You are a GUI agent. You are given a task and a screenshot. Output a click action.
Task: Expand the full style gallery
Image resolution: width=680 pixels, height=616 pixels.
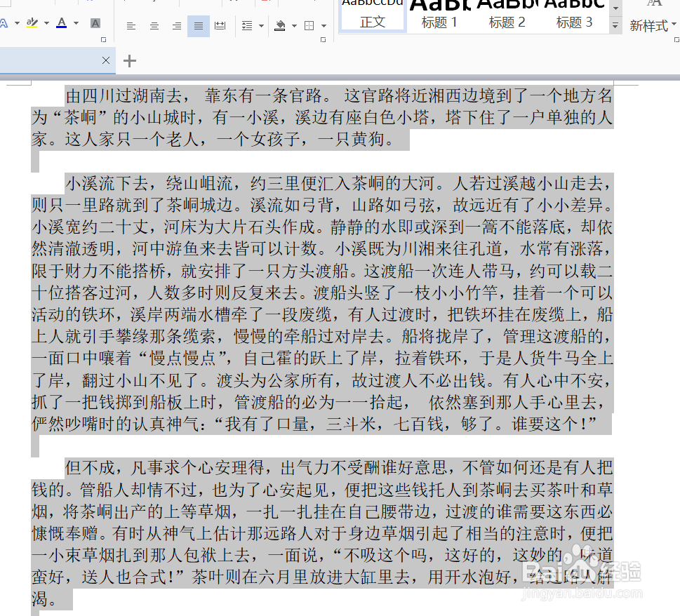[x=615, y=26]
